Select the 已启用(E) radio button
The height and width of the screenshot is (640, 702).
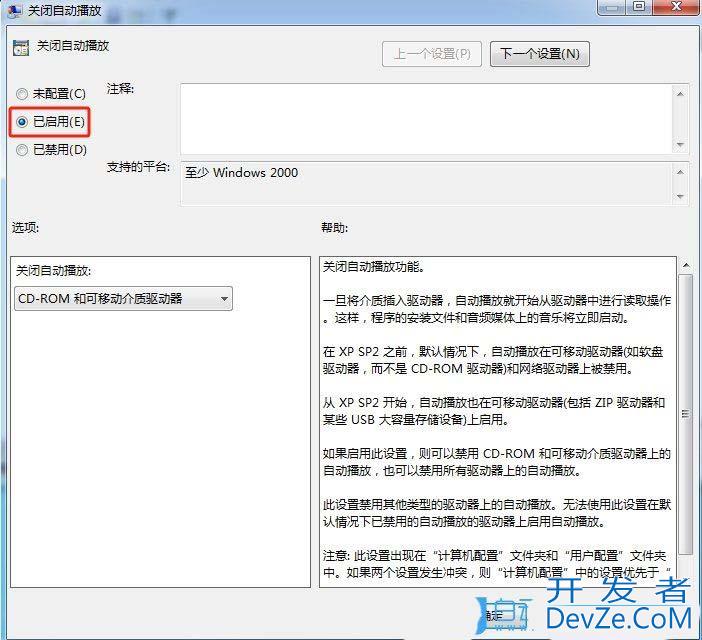[21, 122]
